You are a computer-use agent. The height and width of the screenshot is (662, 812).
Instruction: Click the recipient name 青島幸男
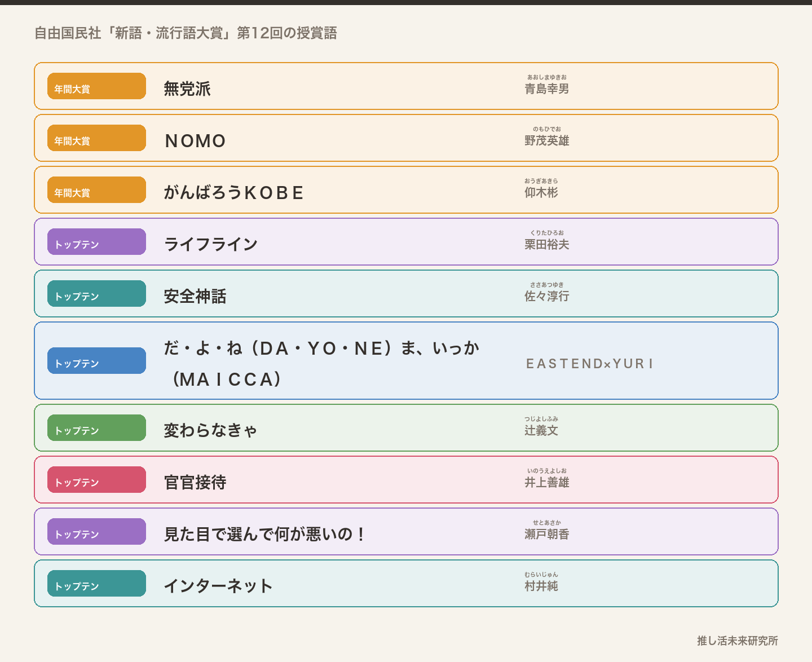pos(547,89)
